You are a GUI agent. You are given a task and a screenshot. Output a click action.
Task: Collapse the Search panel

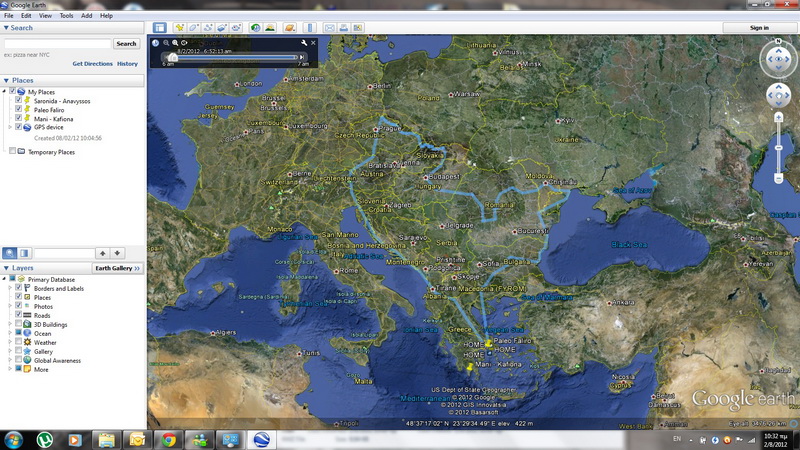coord(6,28)
